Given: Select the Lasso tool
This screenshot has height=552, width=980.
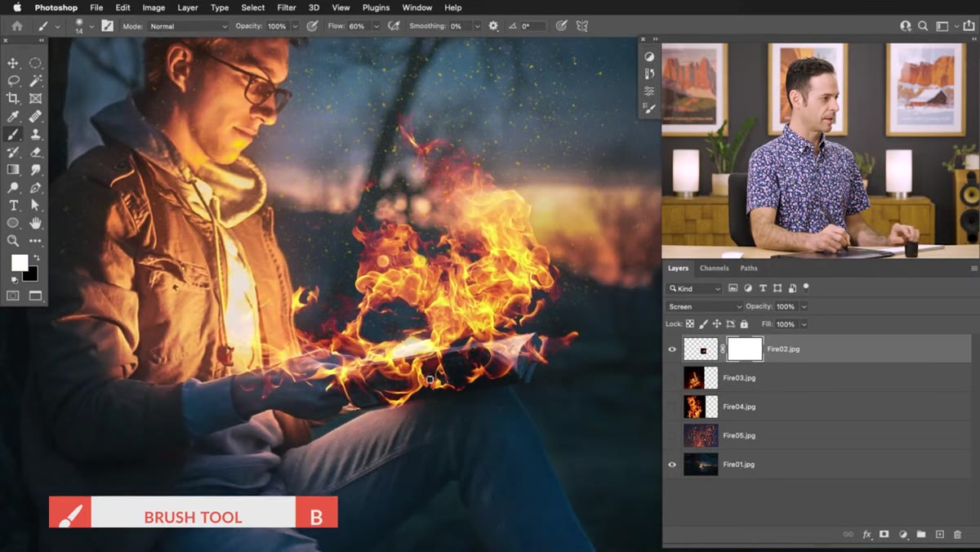Looking at the screenshot, I should click(x=13, y=81).
